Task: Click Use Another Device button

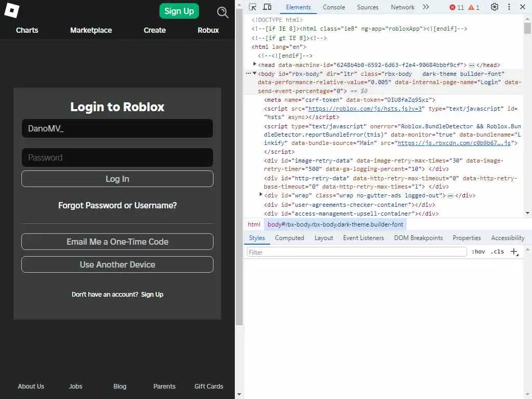Action: click(x=117, y=264)
